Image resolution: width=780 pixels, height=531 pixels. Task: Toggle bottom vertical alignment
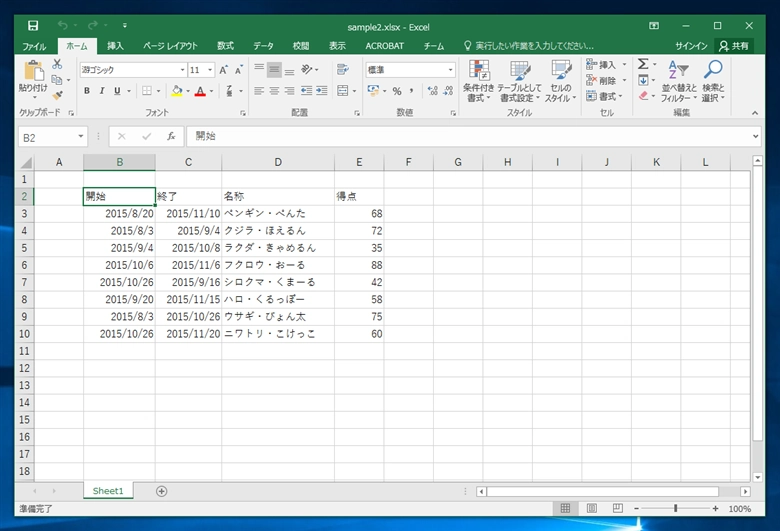click(x=290, y=70)
